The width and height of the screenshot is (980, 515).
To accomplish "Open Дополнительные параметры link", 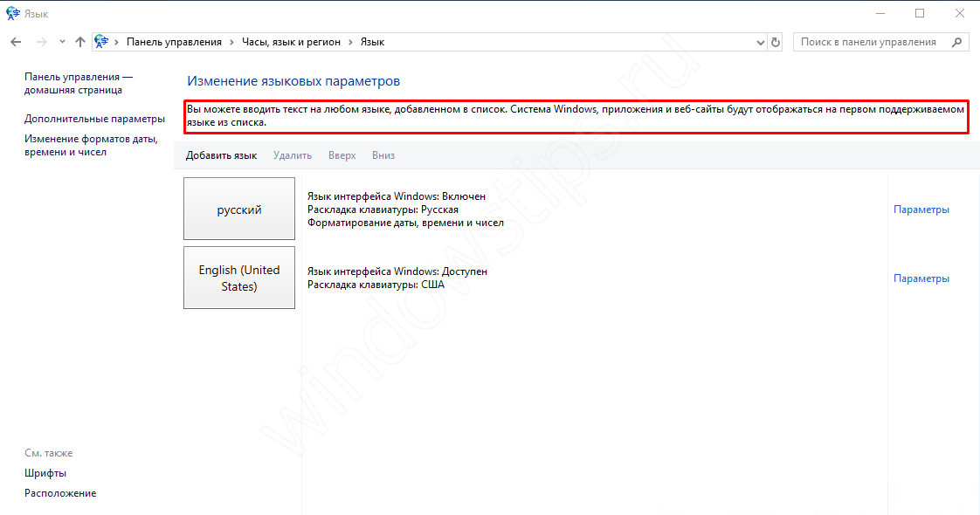I will click(94, 119).
